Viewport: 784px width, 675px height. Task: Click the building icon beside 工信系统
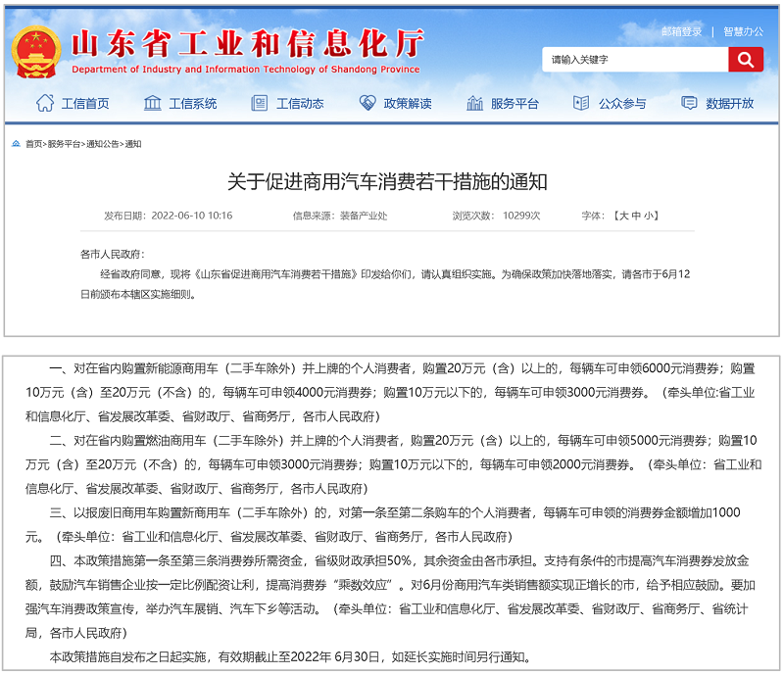[153, 103]
